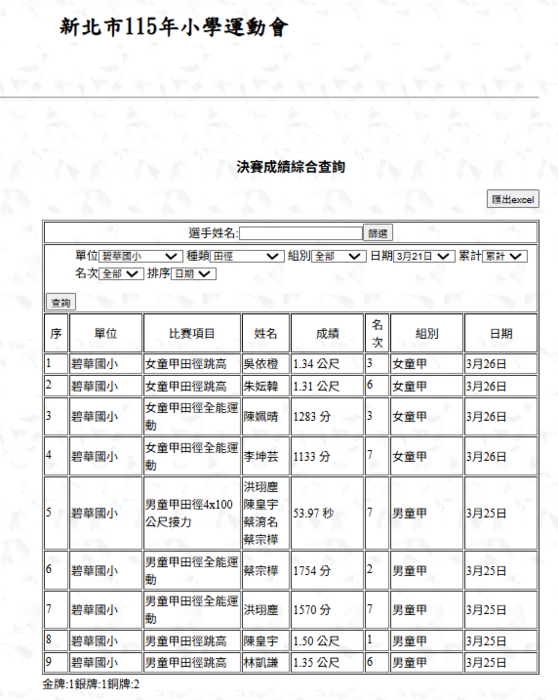This screenshot has width=558, height=700.
Task: Click the name 李坤芸 in row 4
Action: tap(261, 456)
